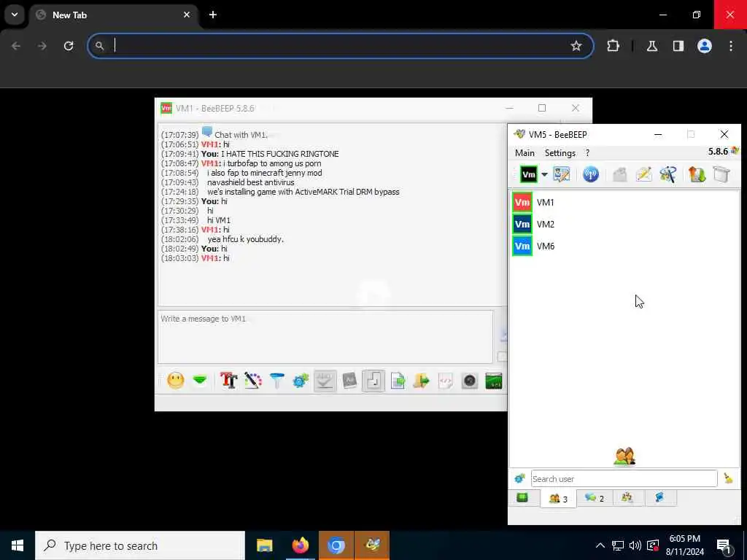Switch to the green home tab
The image size is (747, 560).
522,497
